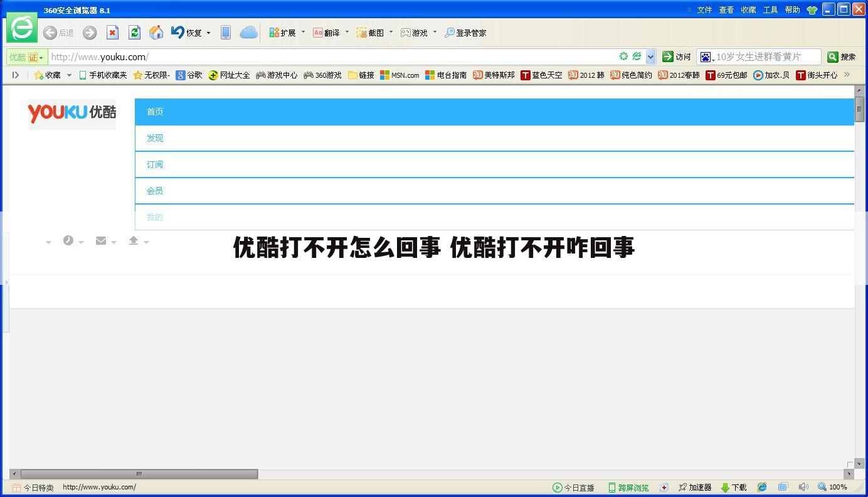This screenshot has height=497, width=868.
Task: Open the 电台指南 bookmark
Action: point(446,75)
